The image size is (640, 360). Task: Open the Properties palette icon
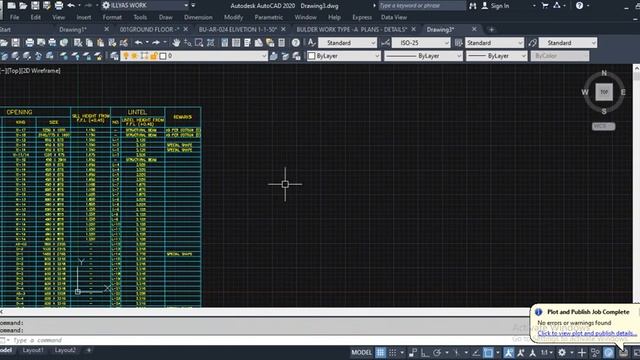(x=224, y=42)
